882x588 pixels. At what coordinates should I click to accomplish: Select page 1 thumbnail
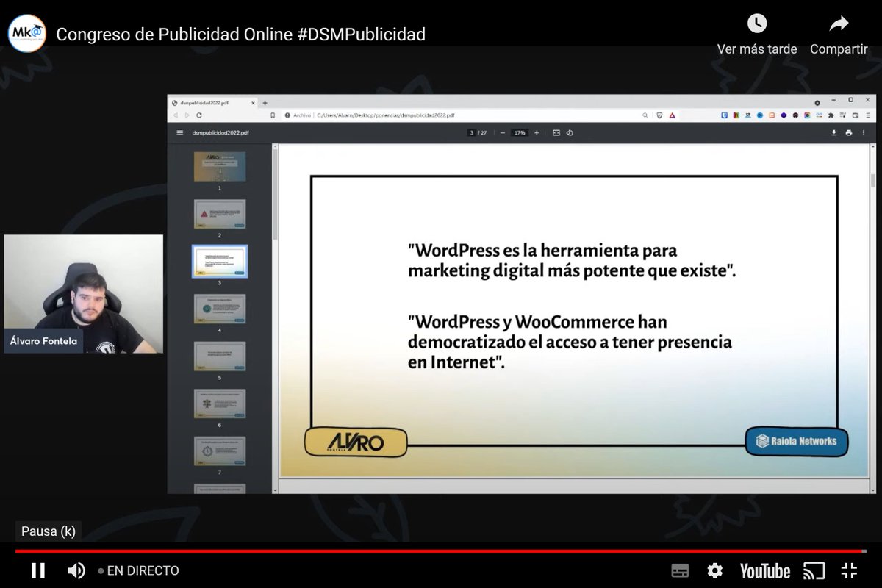click(x=220, y=167)
